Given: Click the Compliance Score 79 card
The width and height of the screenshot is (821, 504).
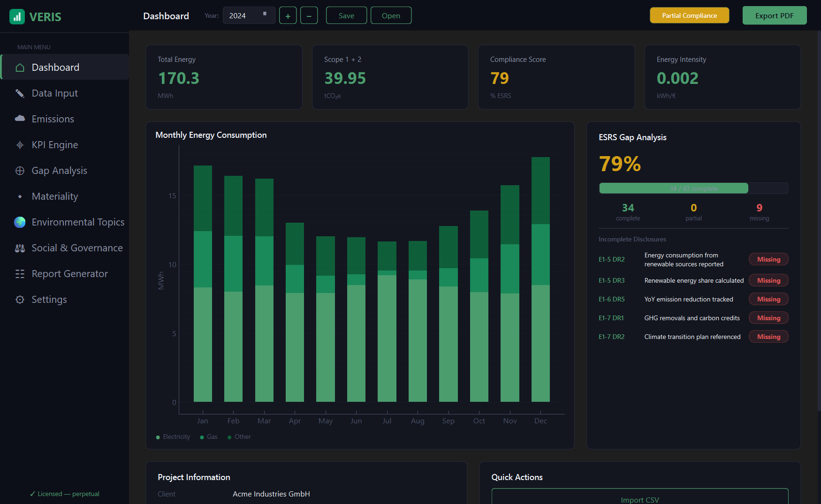Looking at the screenshot, I should click(556, 77).
